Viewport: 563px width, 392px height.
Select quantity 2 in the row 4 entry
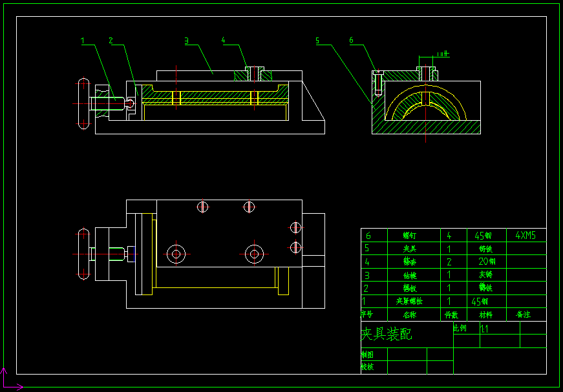pyautogui.click(x=449, y=262)
